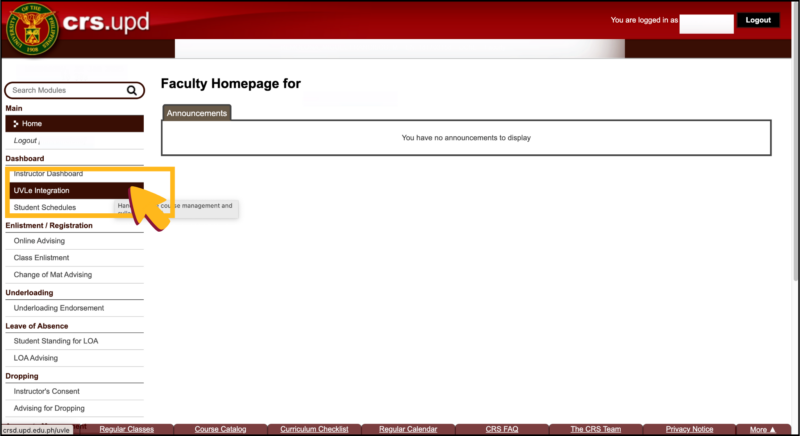Click the University of the Philippines seal logo

(32, 29)
